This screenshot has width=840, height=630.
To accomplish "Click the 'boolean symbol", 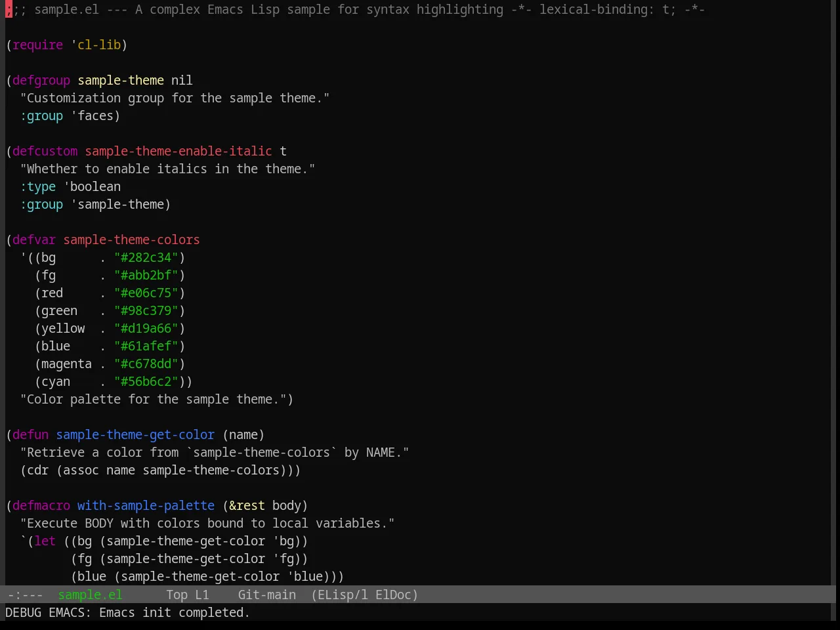I will (x=92, y=186).
